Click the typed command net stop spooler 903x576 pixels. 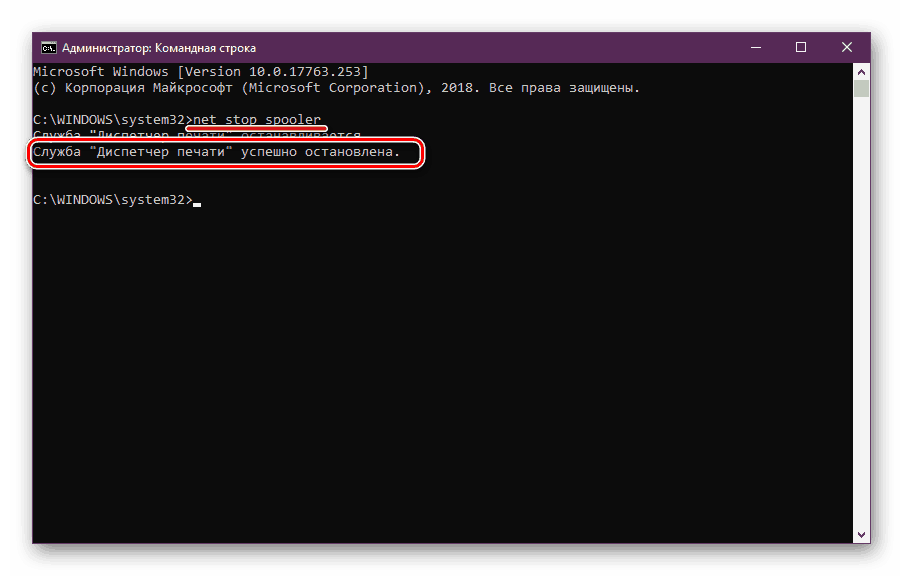[257, 119]
